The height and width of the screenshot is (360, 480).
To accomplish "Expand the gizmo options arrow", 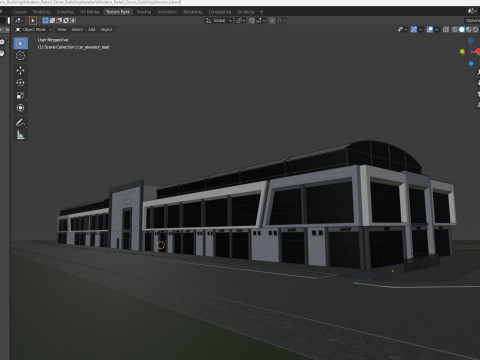I will pyautogui.click(x=420, y=30).
